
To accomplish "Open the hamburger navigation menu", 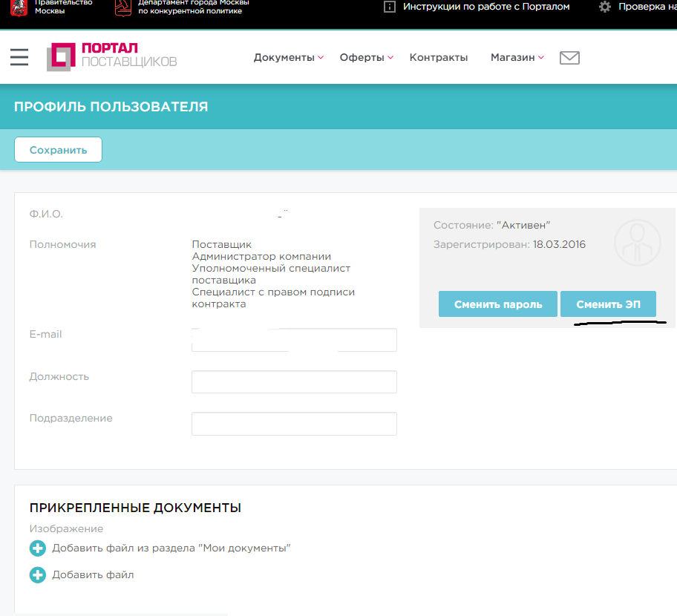I will (19, 57).
